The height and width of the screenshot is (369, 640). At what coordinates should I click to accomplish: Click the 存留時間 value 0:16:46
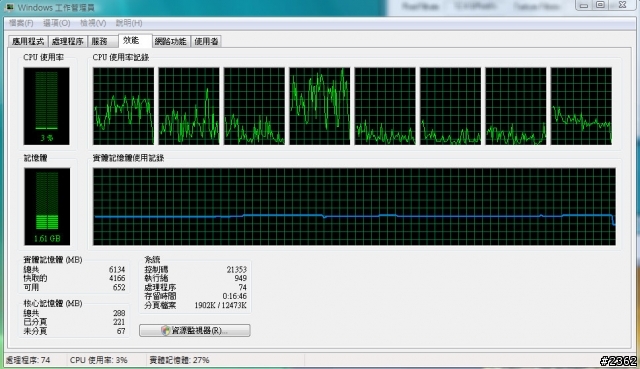[x=235, y=296]
